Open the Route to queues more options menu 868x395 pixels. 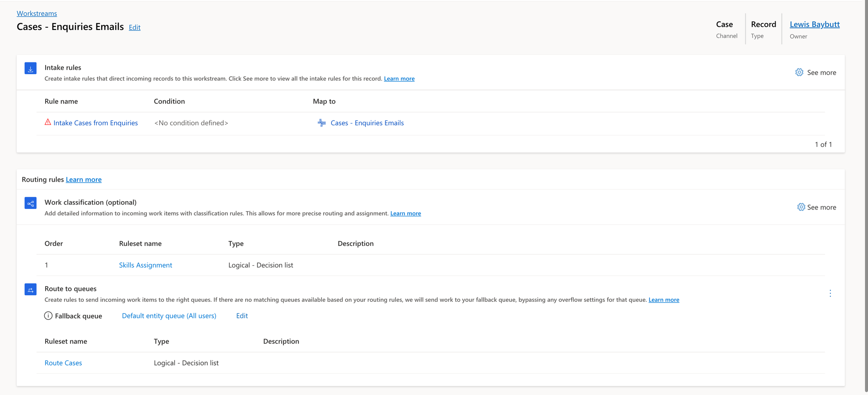pos(830,293)
